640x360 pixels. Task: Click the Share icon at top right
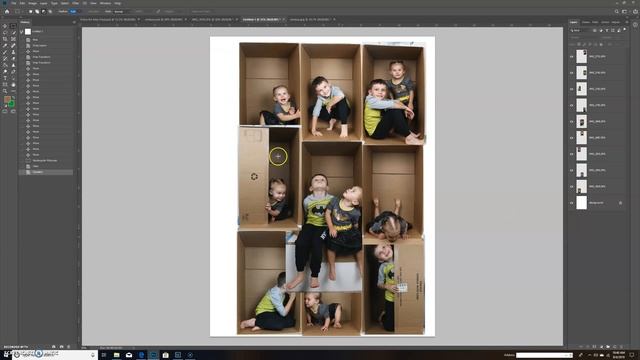tap(636, 11)
